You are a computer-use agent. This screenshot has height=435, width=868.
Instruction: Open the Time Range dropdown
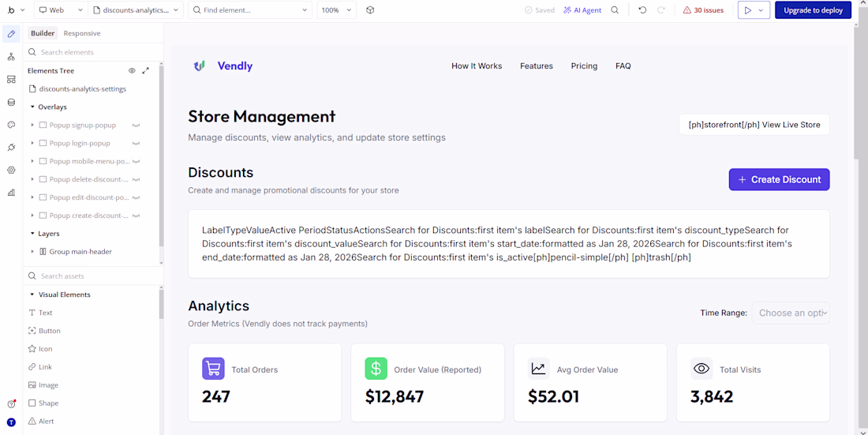(790, 313)
